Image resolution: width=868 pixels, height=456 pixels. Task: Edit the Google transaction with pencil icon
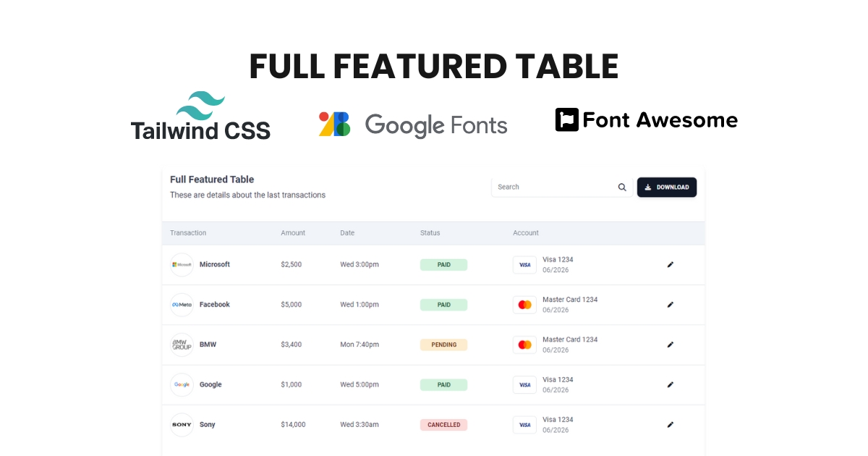click(x=670, y=385)
